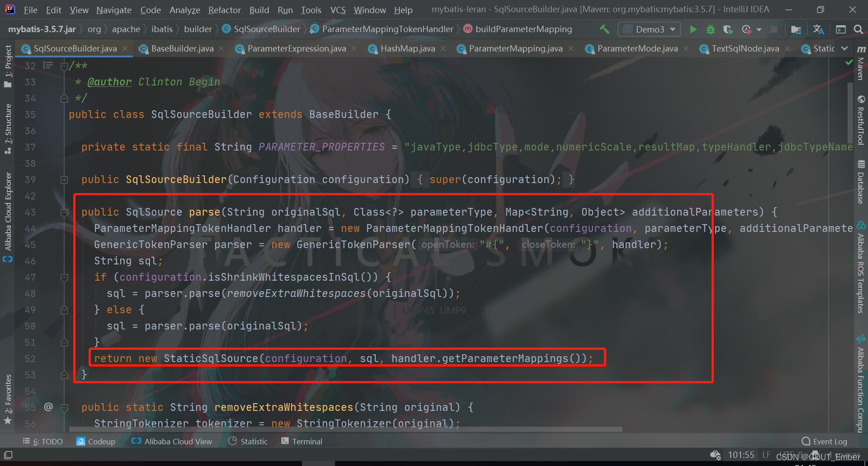Image resolution: width=868 pixels, height=466 pixels.
Task: Run Demo3 with the green play icon
Action: coord(693,29)
